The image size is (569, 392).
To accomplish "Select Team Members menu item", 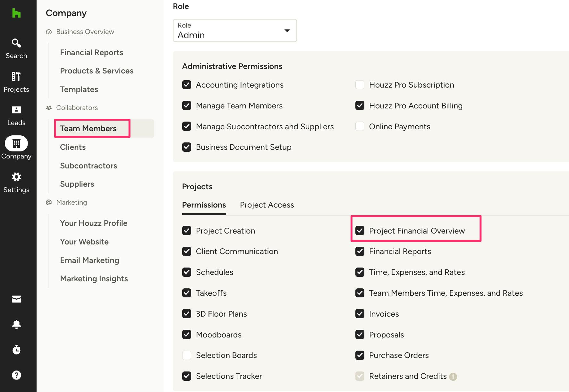I will click(104, 129).
